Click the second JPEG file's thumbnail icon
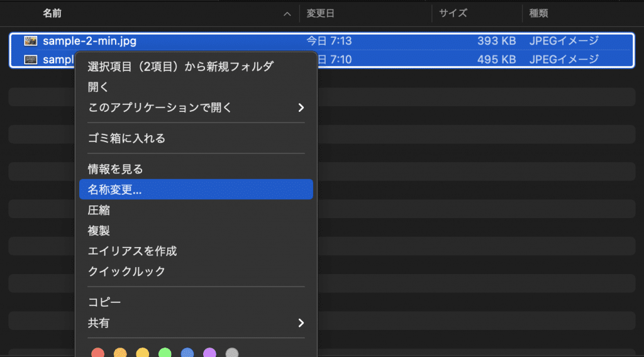644x357 pixels. (x=30, y=60)
